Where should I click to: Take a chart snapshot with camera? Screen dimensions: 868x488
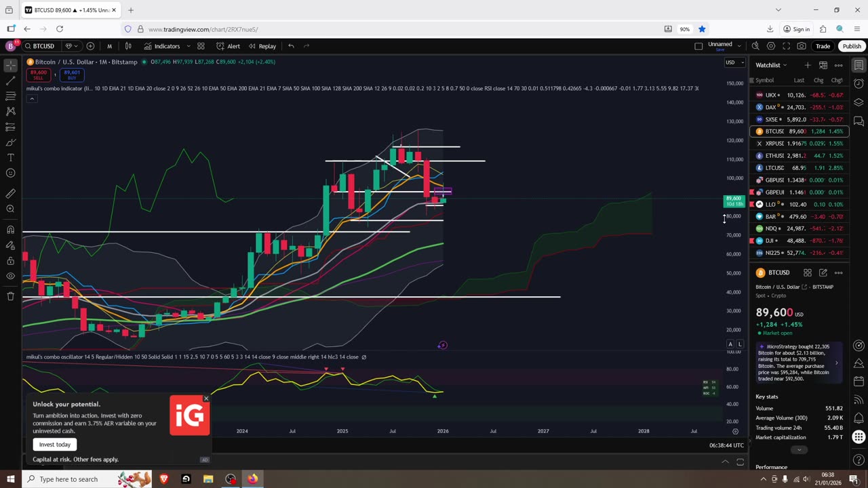(x=802, y=46)
